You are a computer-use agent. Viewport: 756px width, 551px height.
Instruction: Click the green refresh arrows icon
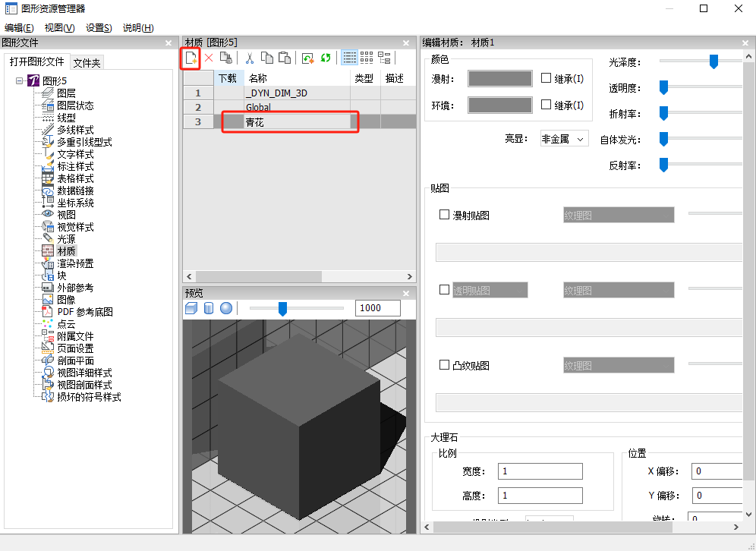coord(326,58)
